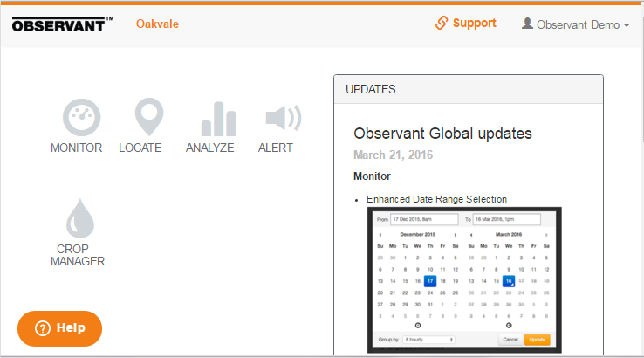Click the Observant logo
Image resolution: width=644 pixels, height=358 pixels.
point(63,24)
